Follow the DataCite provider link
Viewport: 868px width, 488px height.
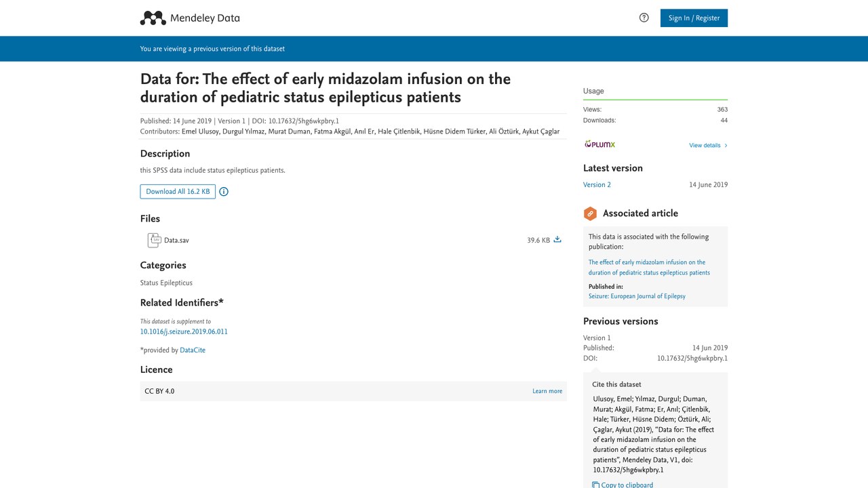point(193,350)
